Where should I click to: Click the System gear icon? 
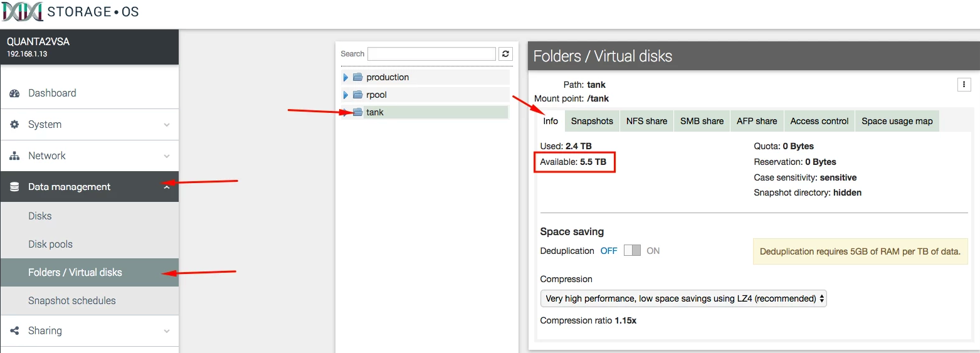click(14, 124)
